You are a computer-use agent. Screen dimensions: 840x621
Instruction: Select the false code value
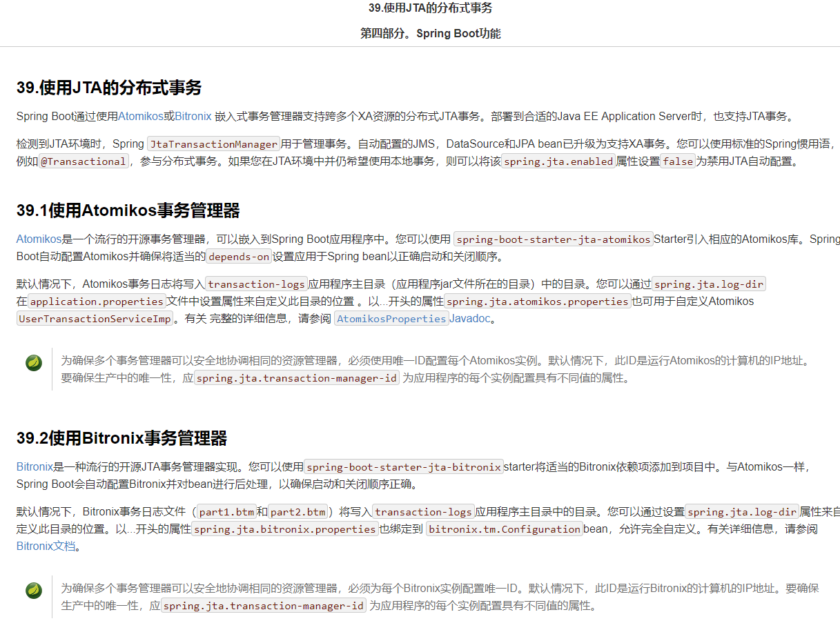(x=678, y=161)
